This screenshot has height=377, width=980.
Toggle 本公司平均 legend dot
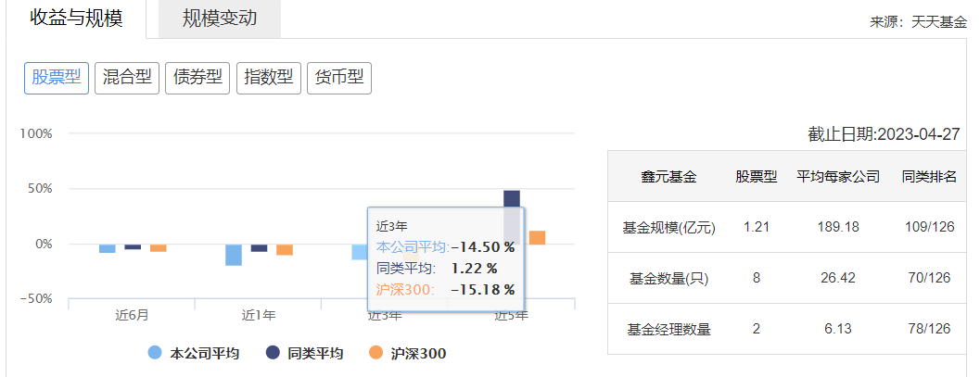click(154, 353)
